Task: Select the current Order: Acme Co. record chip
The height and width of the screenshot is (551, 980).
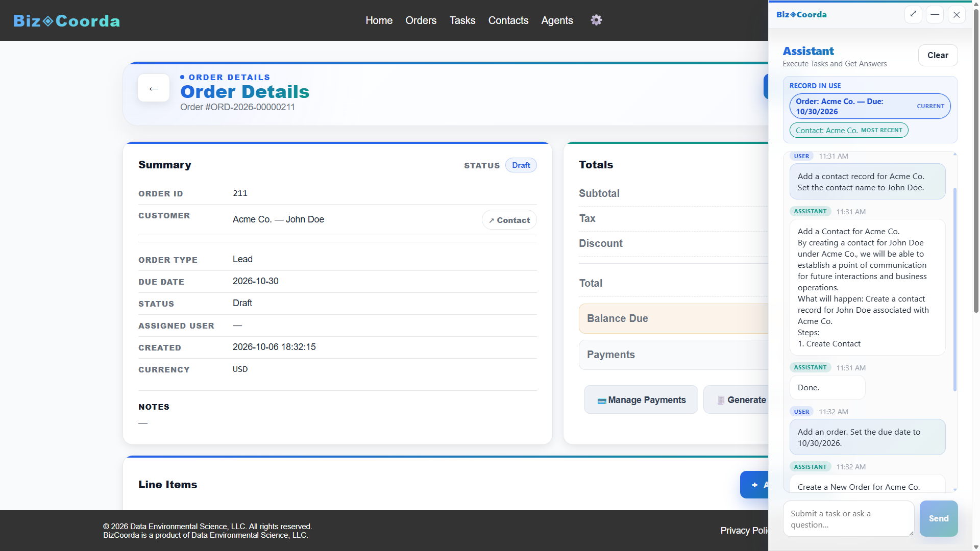Action: pos(870,106)
